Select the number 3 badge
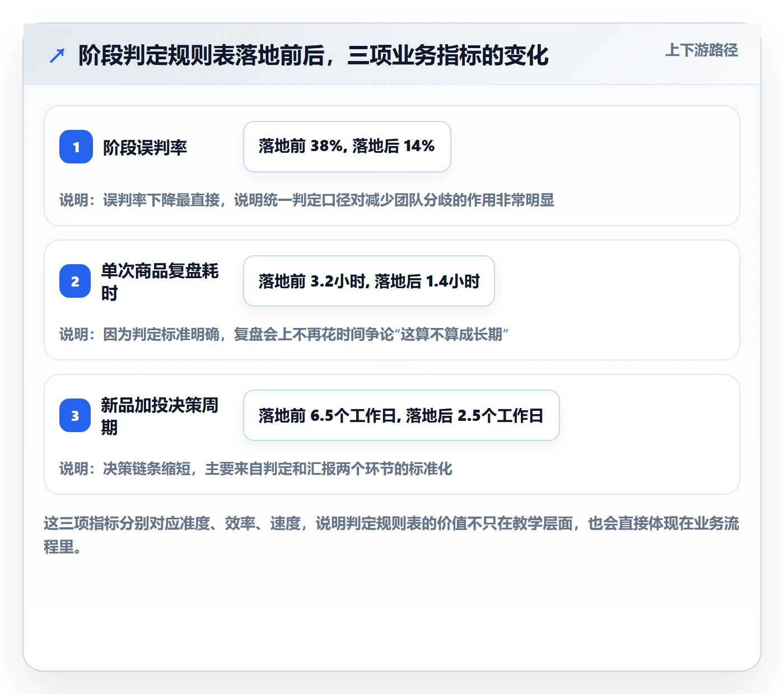The image size is (784, 694). tap(75, 415)
